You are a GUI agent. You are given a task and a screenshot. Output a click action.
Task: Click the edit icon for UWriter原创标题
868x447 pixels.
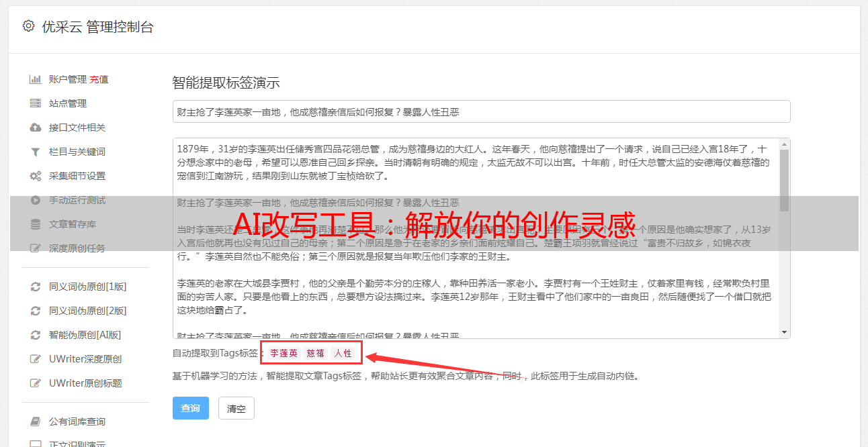point(36,383)
